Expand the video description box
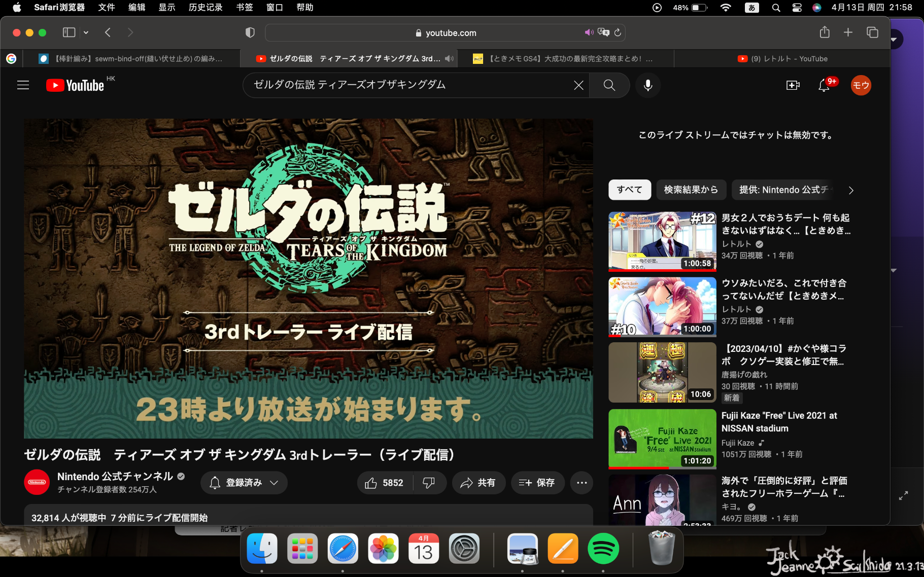924x577 pixels. coord(309,515)
